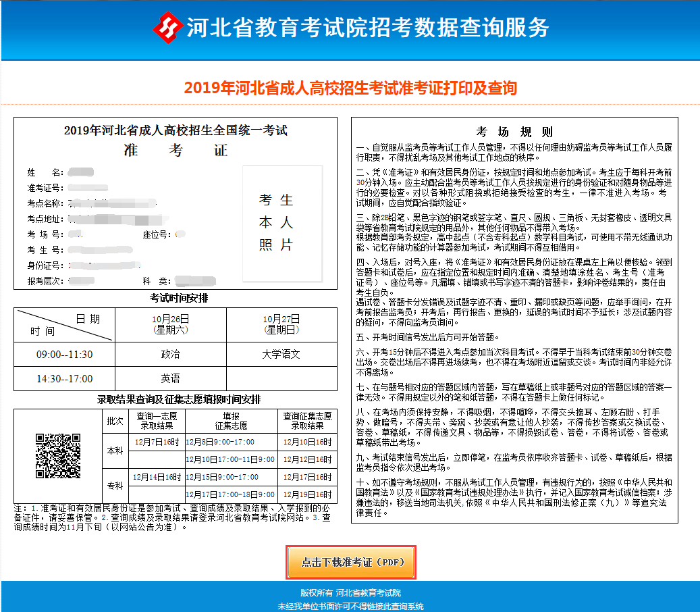This screenshot has width=700, height=612.
Task: Click the 填报征集志愿 column header
Action: 232,422
